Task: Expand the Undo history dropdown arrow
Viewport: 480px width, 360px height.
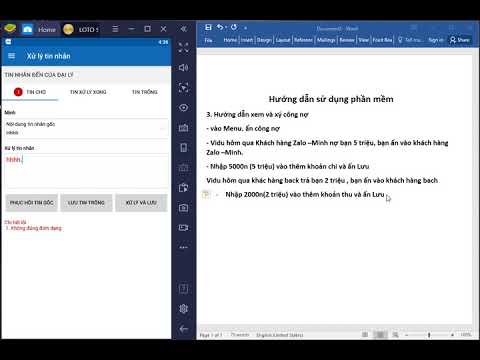Action: [x=226, y=27]
